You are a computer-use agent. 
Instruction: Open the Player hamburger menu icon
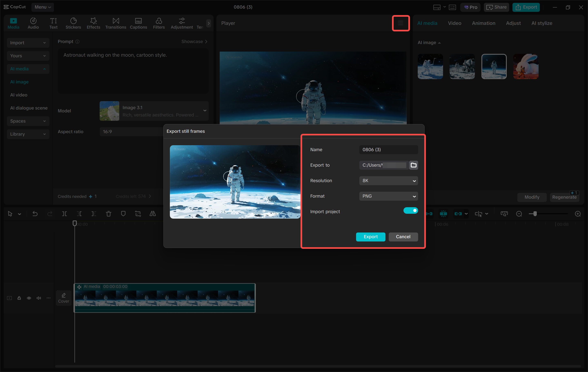point(400,23)
